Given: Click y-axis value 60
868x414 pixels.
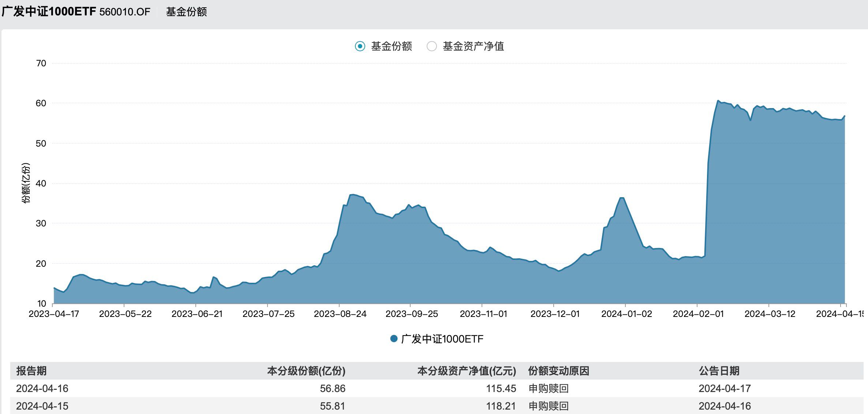Looking at the screenshot, I should [41, 103].
